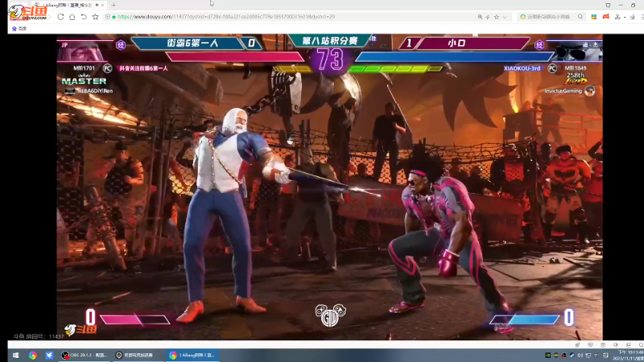
Task: Click the left player's pink health bar
Action: click(235, 56)
